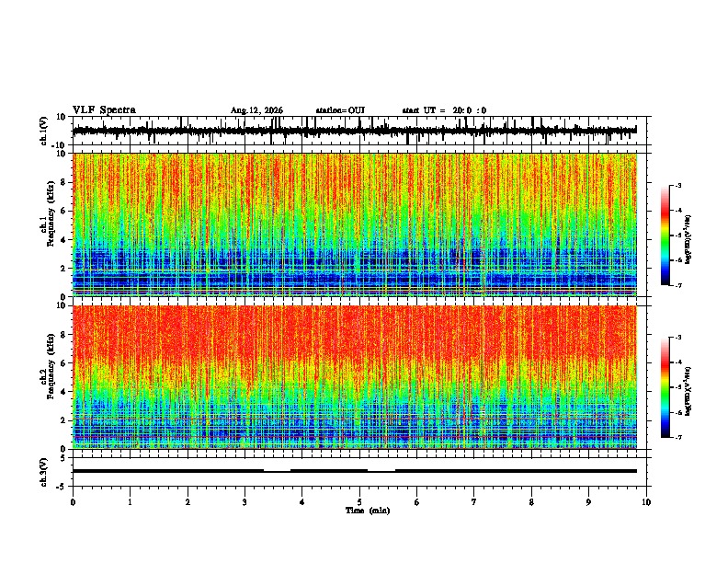Click the "VLF Spectra" plot title
This screenshot has height=563, width=728.
[x=104, y=110]
